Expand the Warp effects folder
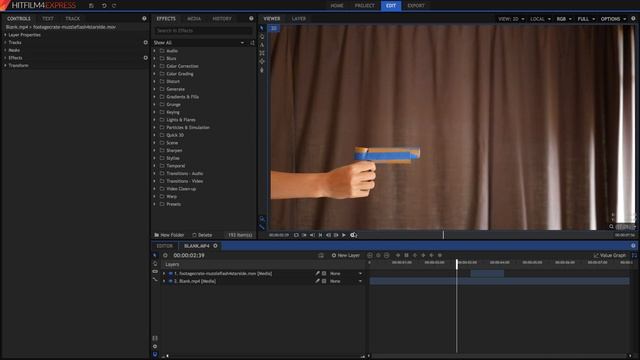The image size is (640, 360). [x=155, y=197]
